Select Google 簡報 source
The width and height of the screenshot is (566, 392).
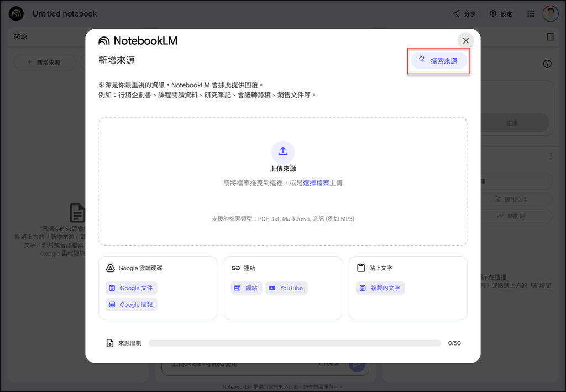tap(132, 305)
